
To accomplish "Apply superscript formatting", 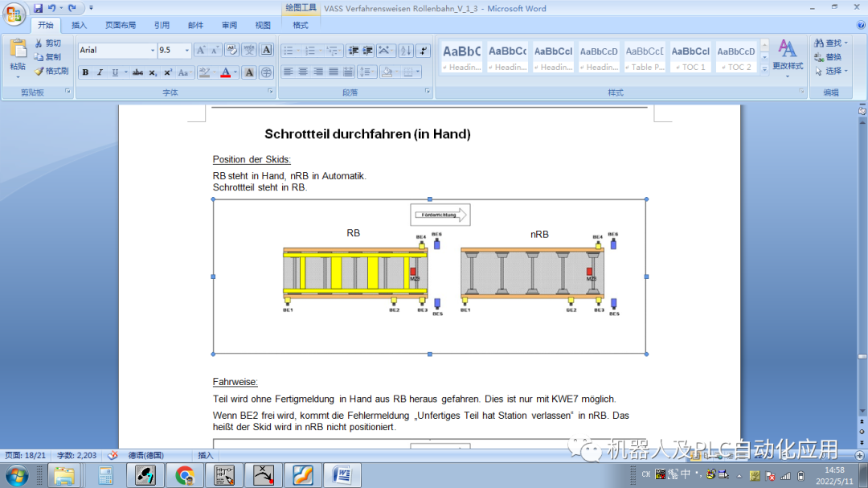I will pos(168,72).
